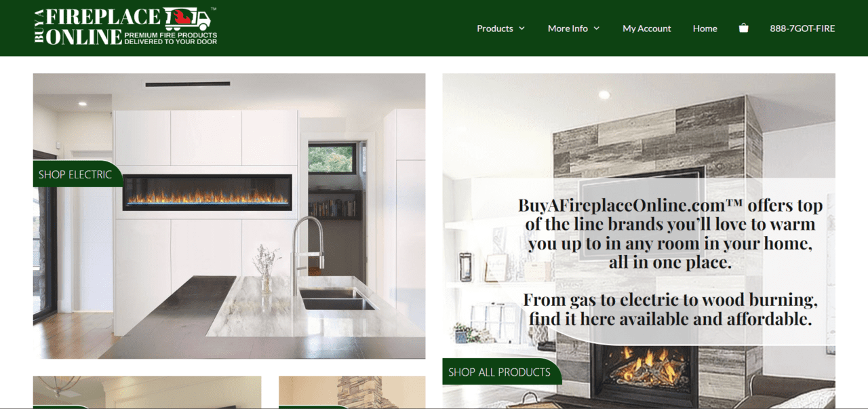Open the shopping cart icon

743,28
